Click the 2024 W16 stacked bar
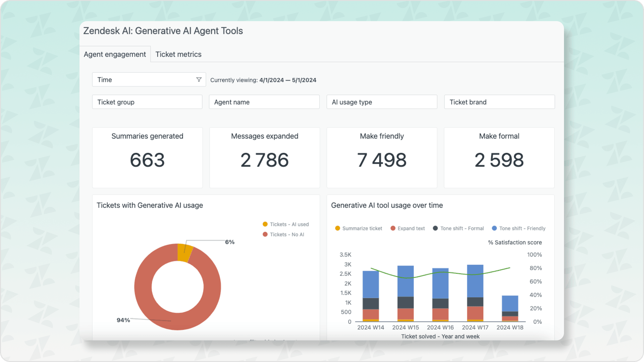The image size is (644, 362). [440, 295]
